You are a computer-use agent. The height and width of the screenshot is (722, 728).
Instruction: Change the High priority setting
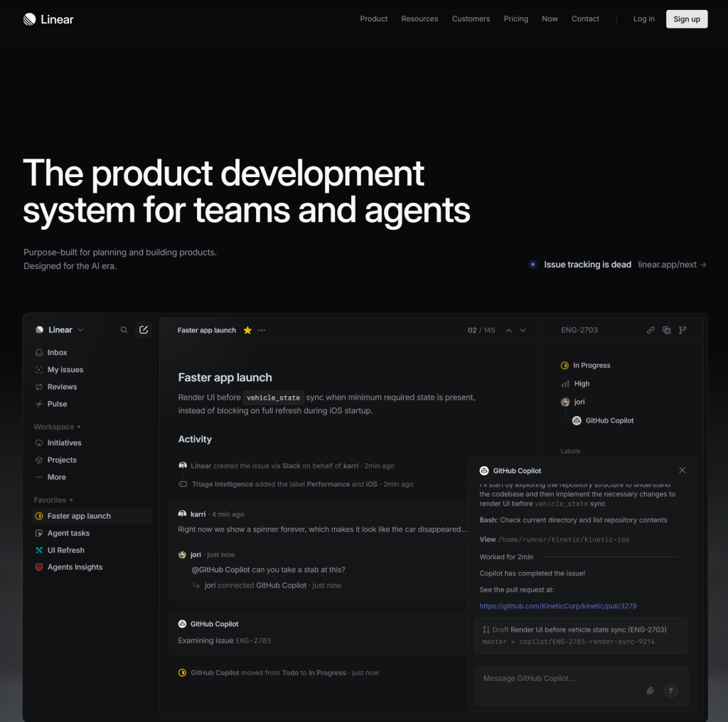point(575,384)
